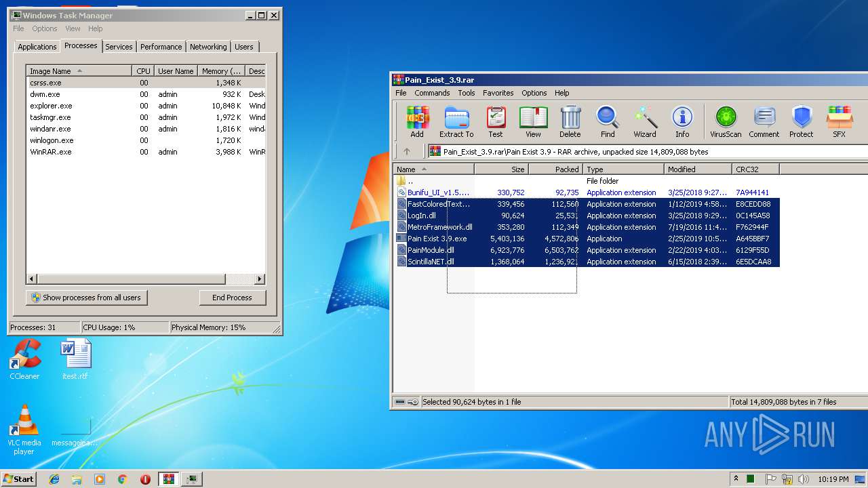Open the Commands menu in WinRAR
Screen dimensions: 868x488
pyautogui.click(x=432, y=93)
